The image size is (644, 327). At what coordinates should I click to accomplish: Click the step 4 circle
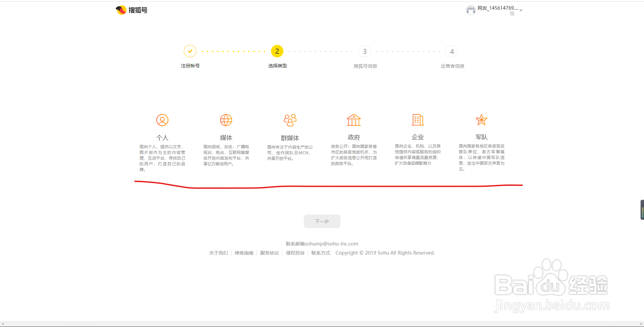click(x=452, y=51)
